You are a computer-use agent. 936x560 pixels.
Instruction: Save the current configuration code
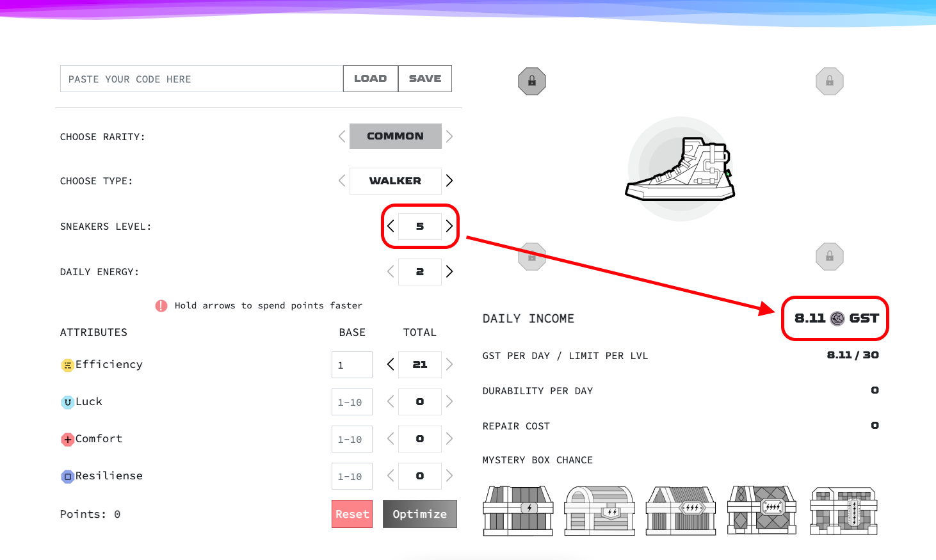tap(425, 79)
